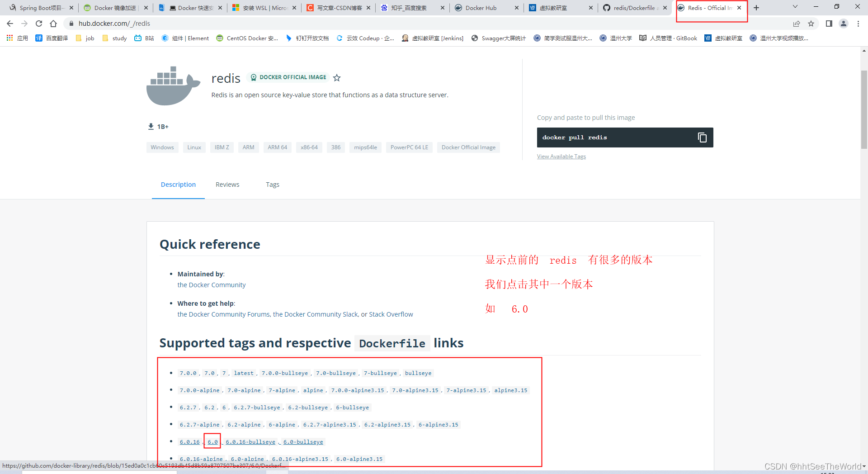This screenshot has width=868, height=474.
Task: Open the 组件 | Element bookmark
Action: [x=185, y=38]
